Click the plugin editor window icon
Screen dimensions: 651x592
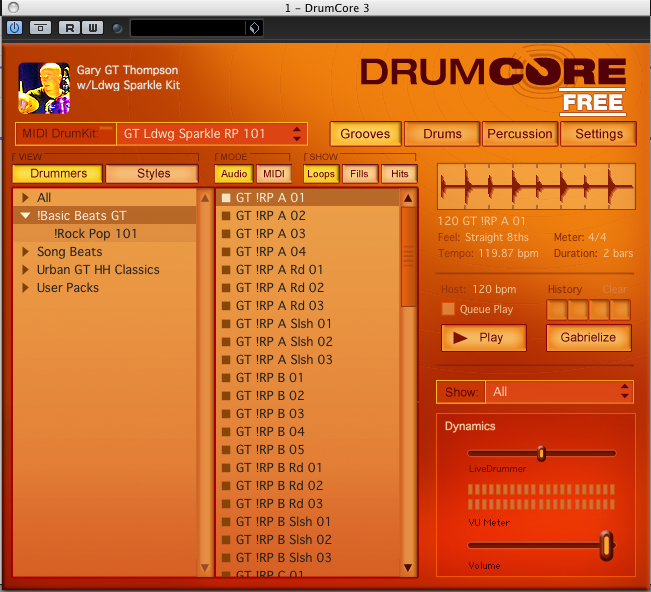(x=40, y=28)
